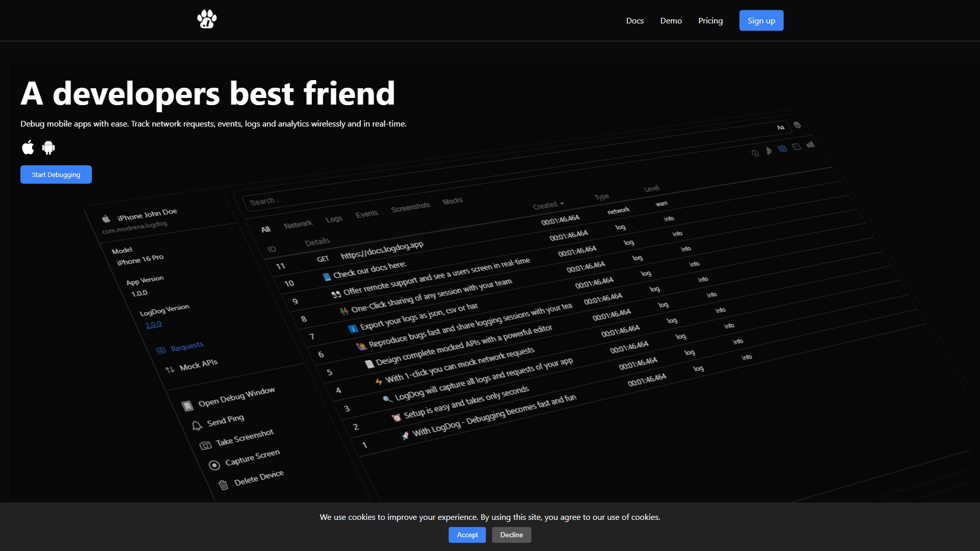Decline the cookies notice
The width and height of the screenshot is (980, 551).
point(511,535)
